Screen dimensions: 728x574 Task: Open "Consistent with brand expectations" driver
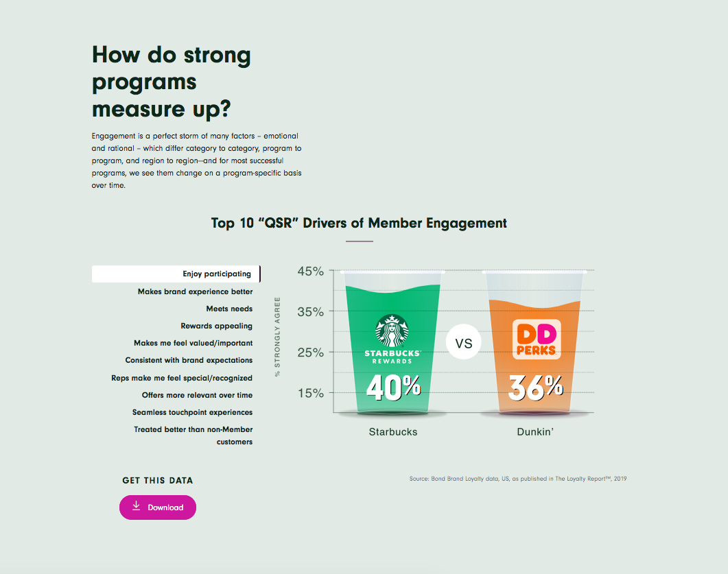point(189,360)
